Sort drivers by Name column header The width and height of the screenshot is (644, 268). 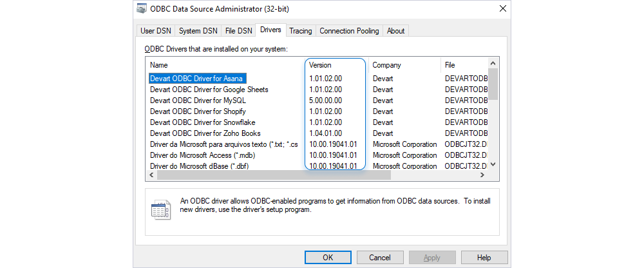pos(159,65)
